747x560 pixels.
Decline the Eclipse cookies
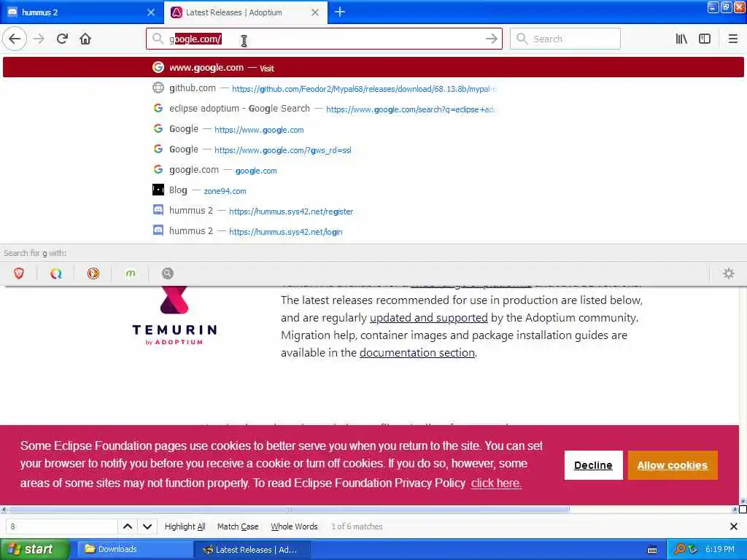593,465
